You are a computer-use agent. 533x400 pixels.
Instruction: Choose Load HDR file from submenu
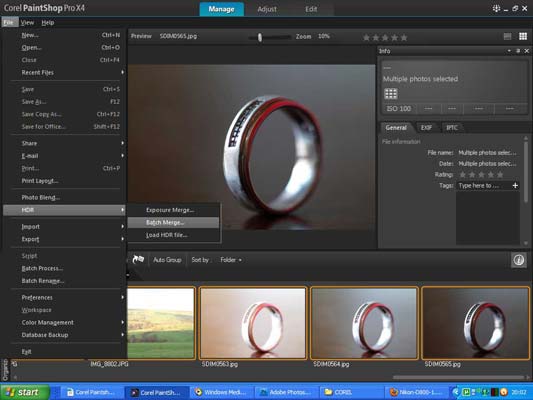pyautogui.click(x=174, y=235)
